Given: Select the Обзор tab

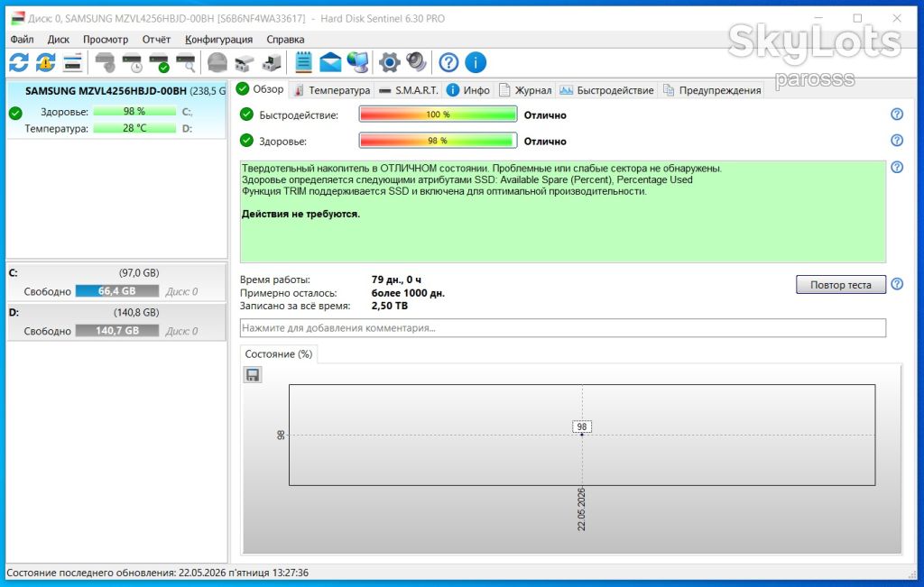Looking at the screenshot, I should click(260, 89).
